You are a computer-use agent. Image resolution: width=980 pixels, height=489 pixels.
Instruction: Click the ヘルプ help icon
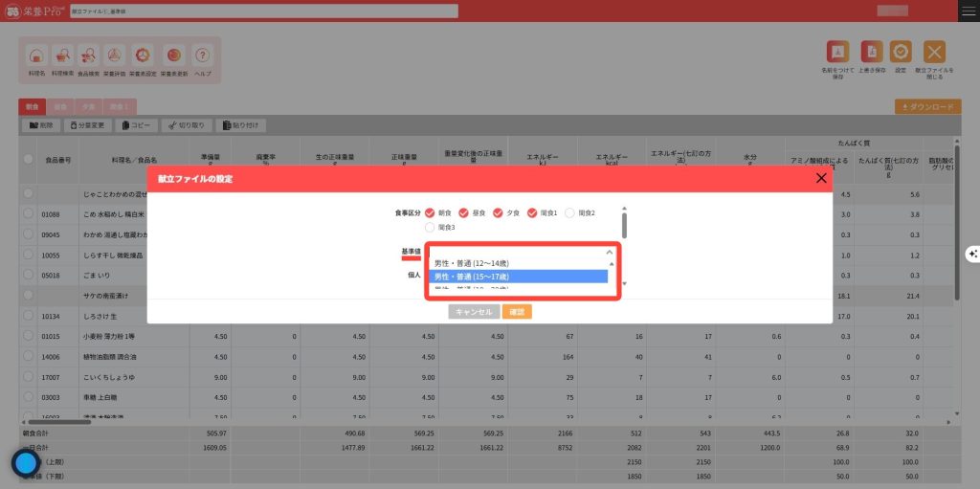point(202,56)
